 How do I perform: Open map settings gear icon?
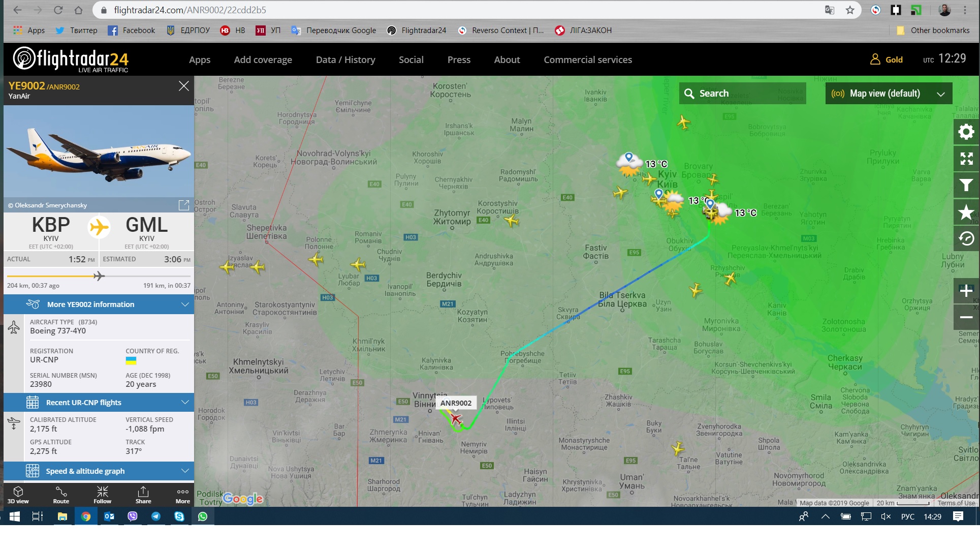[966, 132]
